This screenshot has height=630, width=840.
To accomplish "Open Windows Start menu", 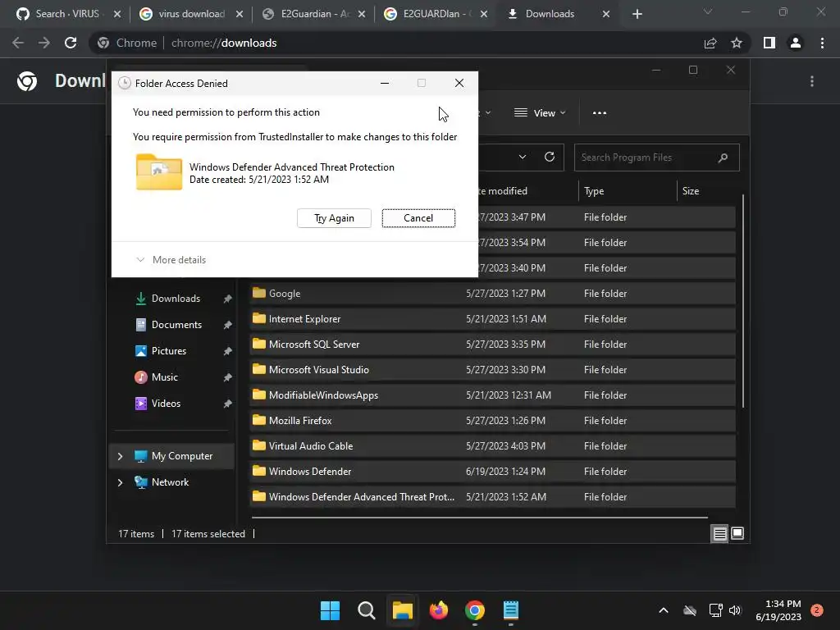I will 330,610.
